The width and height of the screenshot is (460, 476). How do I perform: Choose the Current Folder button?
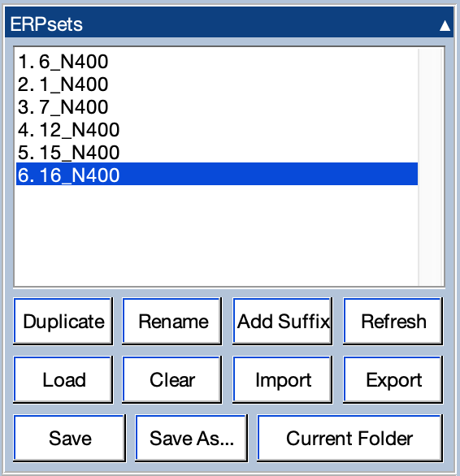point(350,438)
